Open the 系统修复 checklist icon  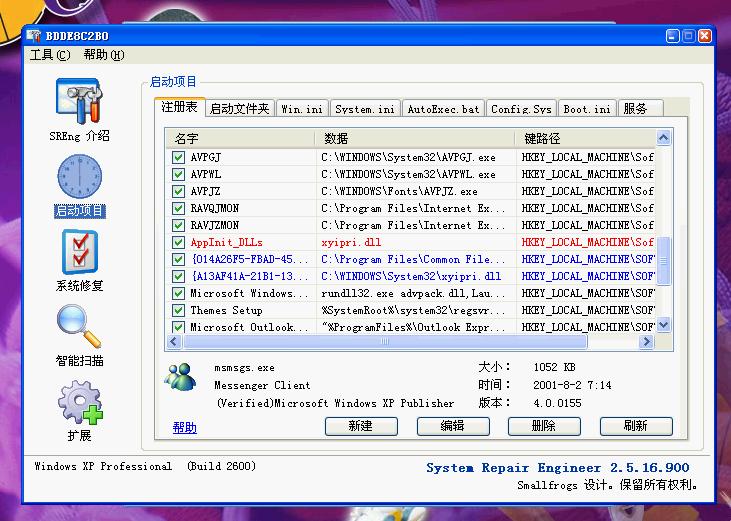79,252
